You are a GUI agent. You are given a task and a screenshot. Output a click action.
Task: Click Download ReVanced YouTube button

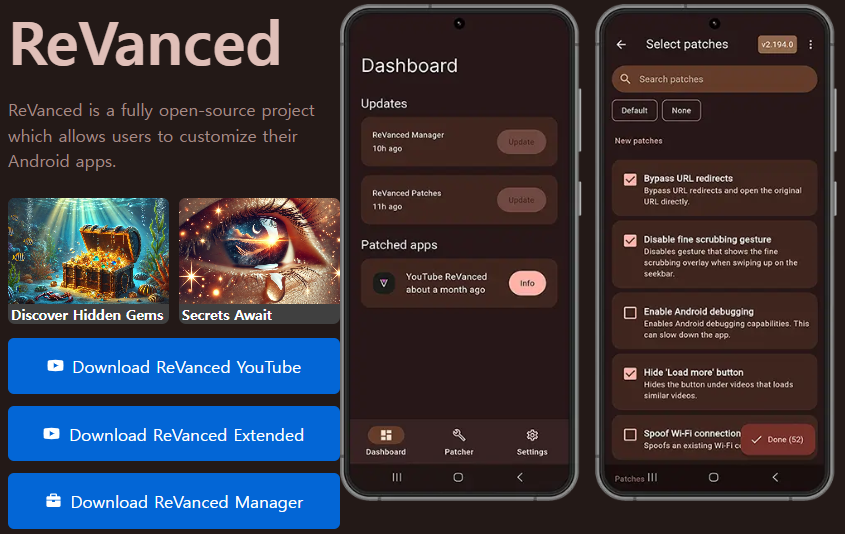(174, 366)
